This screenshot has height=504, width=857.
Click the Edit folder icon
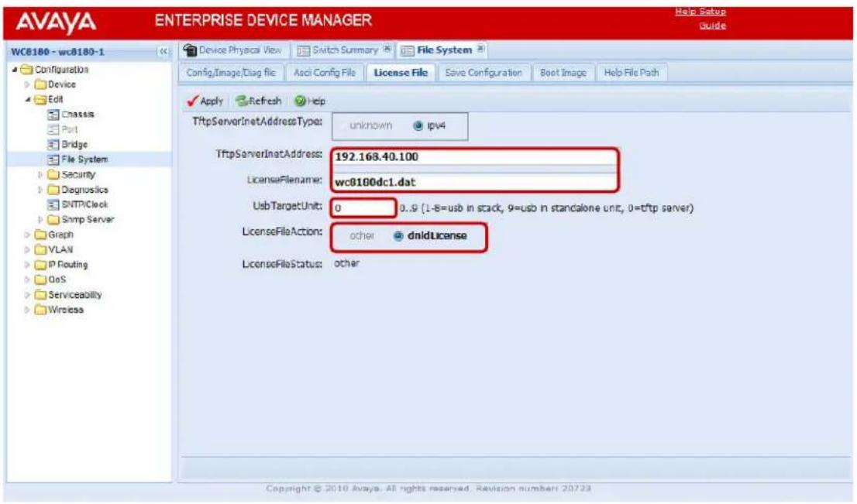[40, 100]
